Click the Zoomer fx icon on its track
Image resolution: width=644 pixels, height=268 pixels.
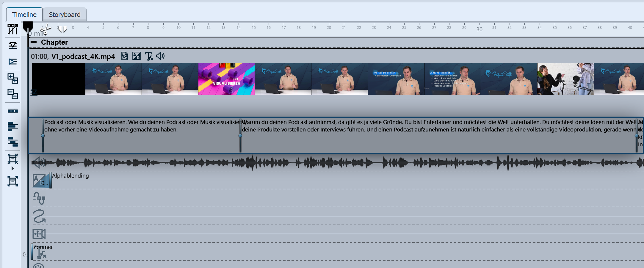click(42, 255)
